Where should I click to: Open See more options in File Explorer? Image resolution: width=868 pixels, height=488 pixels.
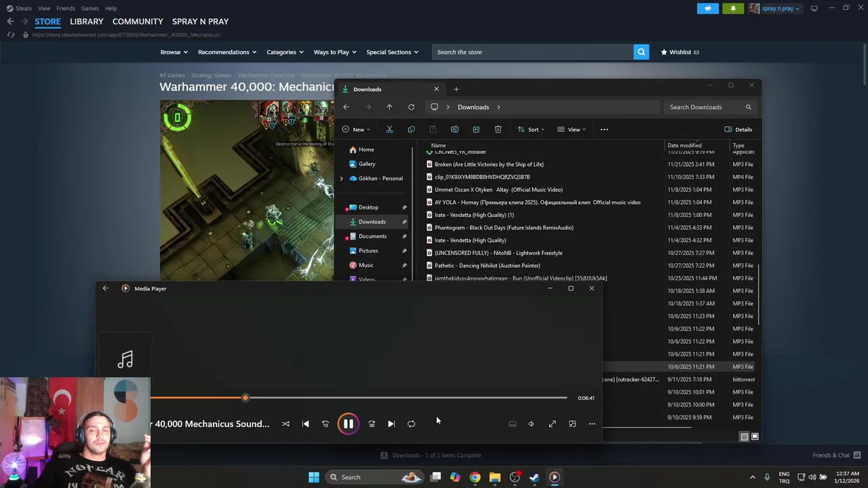click(604, 129)
